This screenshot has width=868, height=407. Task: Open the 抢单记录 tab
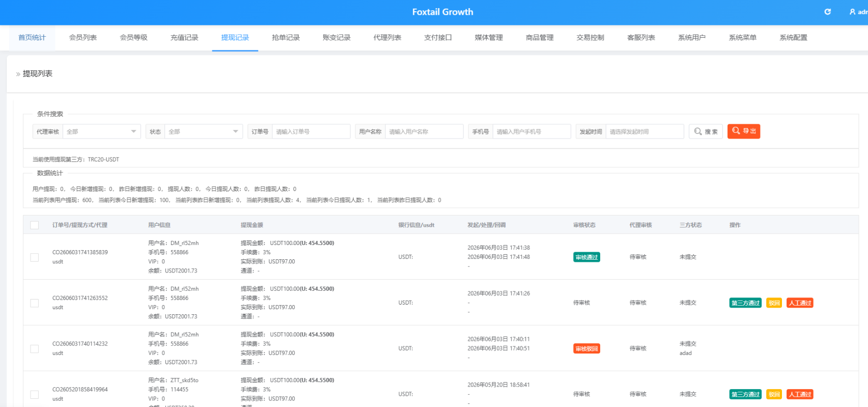tap(286, 38)
